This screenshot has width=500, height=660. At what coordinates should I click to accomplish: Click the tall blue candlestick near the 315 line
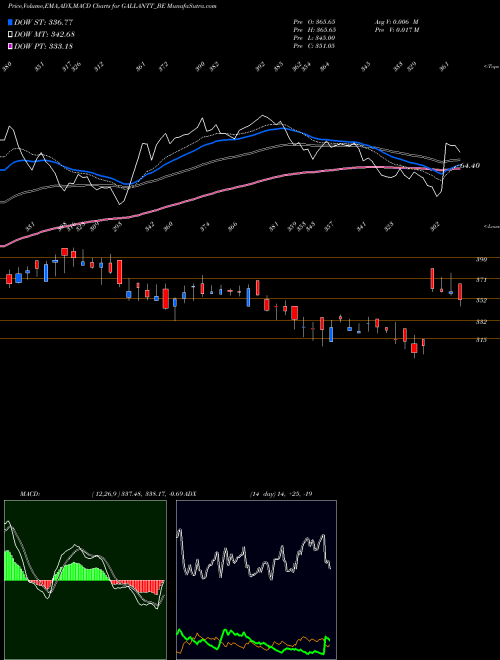coord(331,334)
